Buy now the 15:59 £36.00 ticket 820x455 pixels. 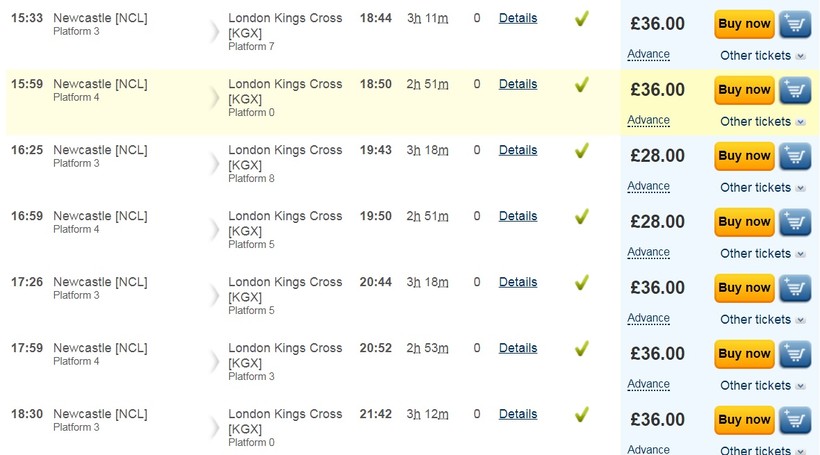point(744,90)
